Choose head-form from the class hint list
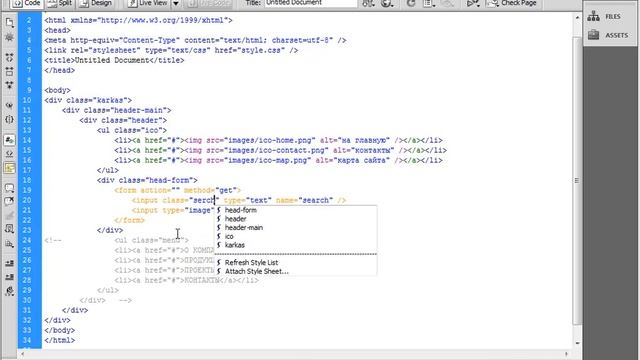This screenshot has width=640, height=360. 240,210
